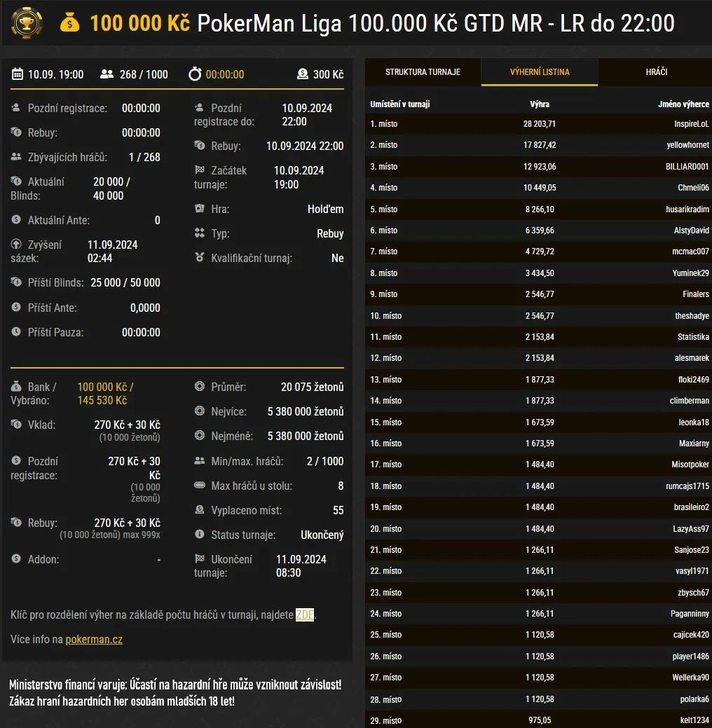Select the VÝHERNÍ LISTINA tab

pos(539,72)
